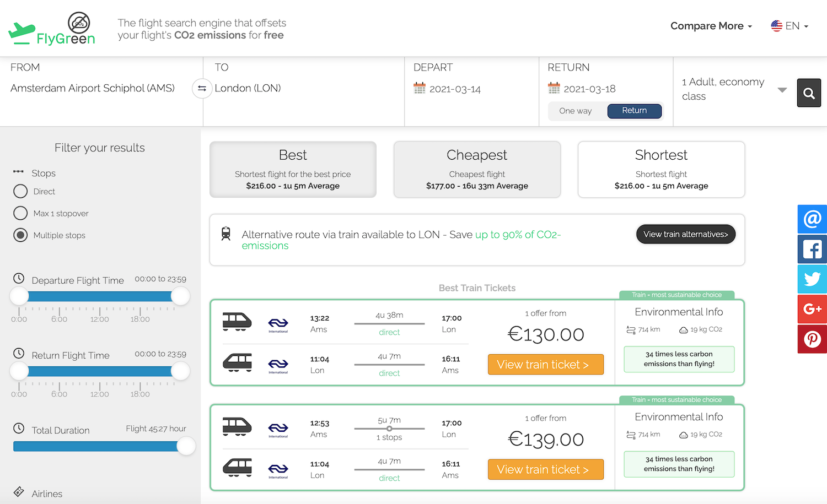Click the NS International logo on the 13:22 trip
This screenshot has width=827, height=504.
278,324
